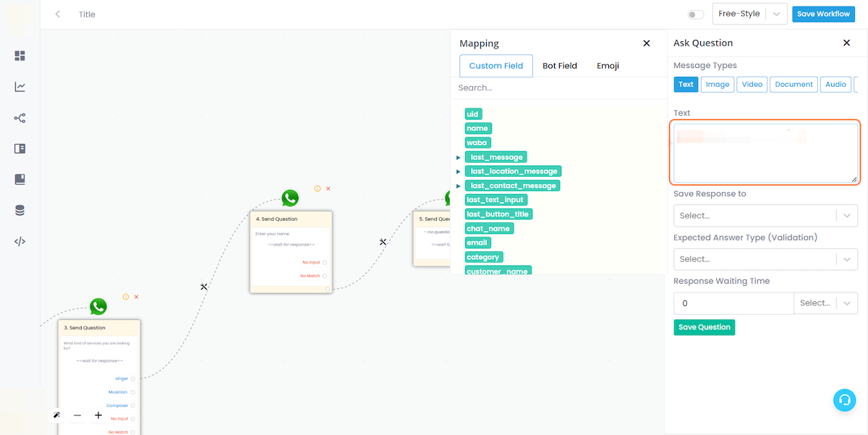Click Save Workflow button

[x=824, y=14]
